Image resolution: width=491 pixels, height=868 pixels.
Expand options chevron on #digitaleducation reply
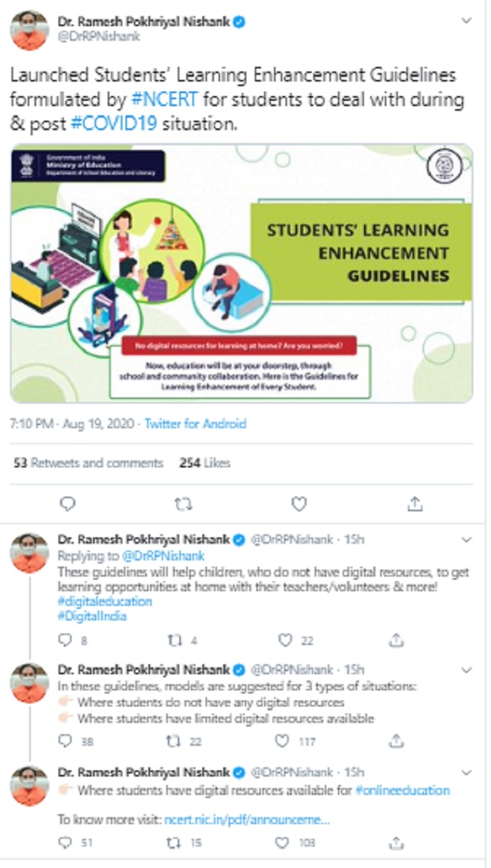click(x=466, y=539)
